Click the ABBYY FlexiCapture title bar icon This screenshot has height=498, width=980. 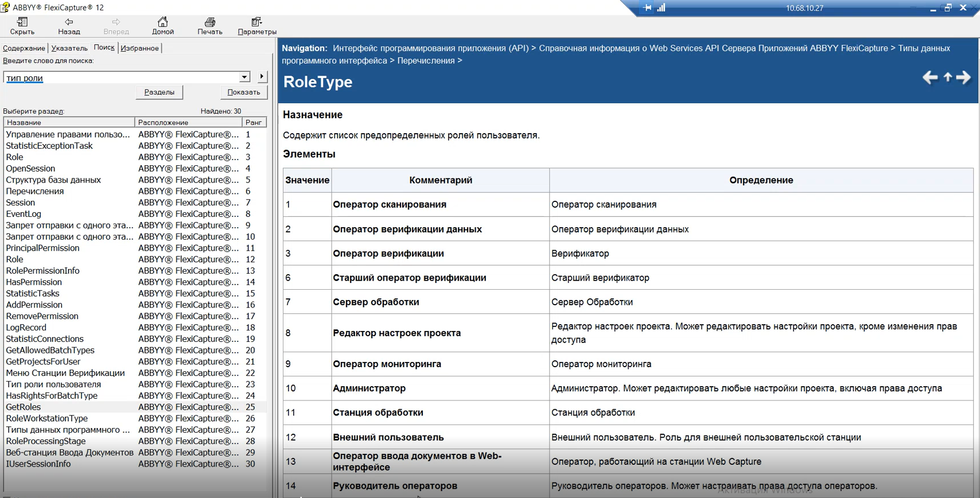(x=5, y=7)
